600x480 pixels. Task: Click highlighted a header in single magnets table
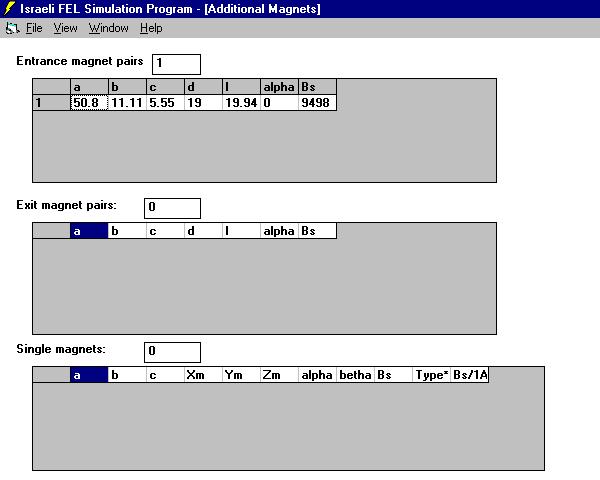pyautogui.click(x=89, y=375)
